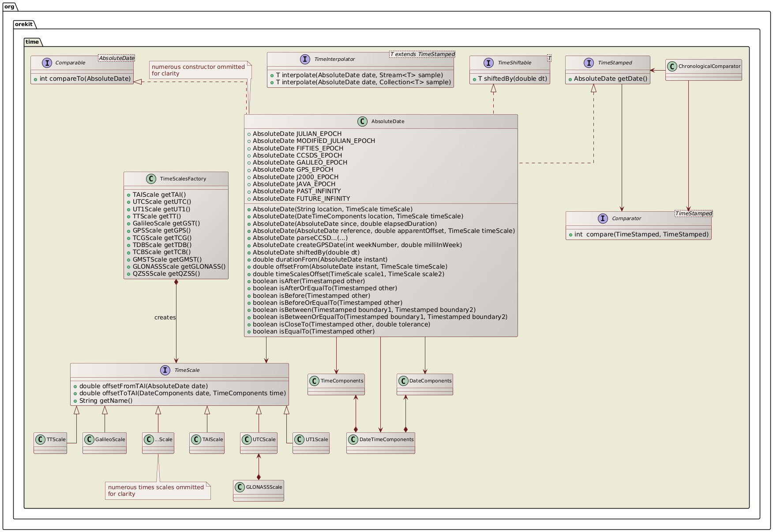Click the ChronologicalComparator class icon
Viewport: 773px width, 532px height.
pyautogui.click(x=672, y=67)
